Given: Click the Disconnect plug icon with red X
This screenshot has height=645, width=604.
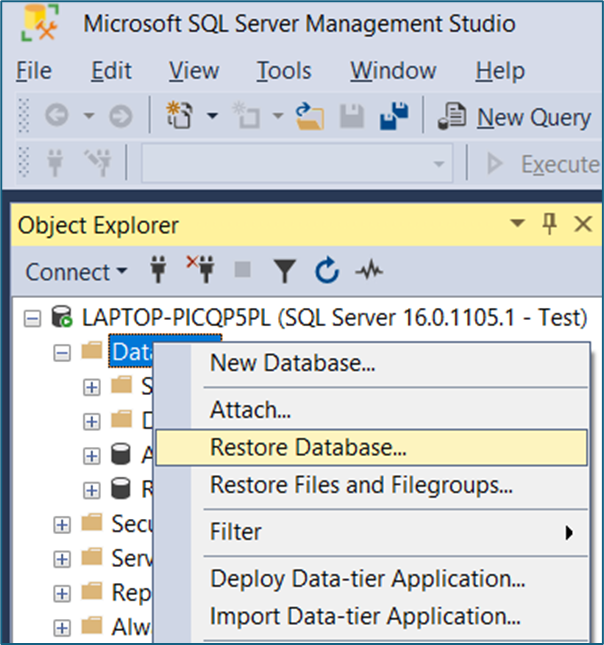Looking at the screenshot, I should [x=200, y=269].
